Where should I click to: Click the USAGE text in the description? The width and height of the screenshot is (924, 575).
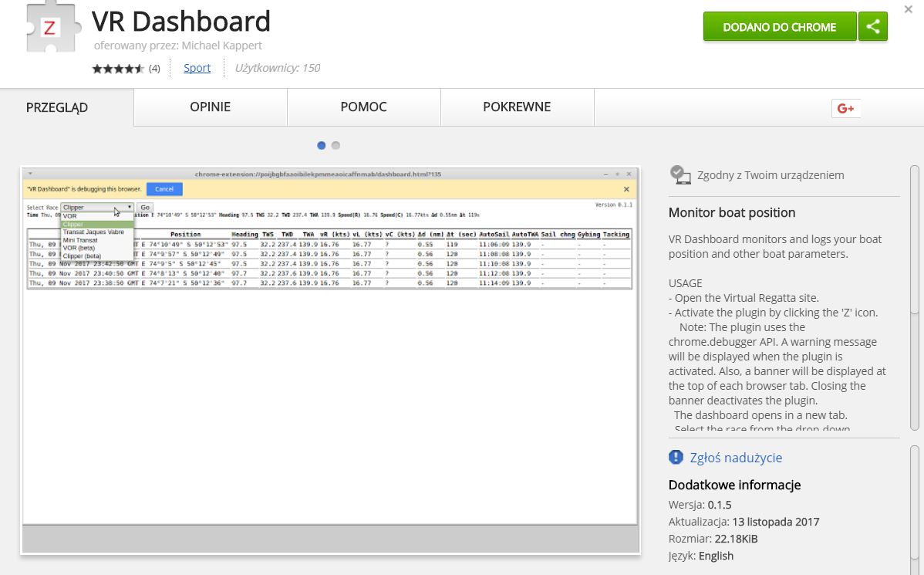point(686,283)
